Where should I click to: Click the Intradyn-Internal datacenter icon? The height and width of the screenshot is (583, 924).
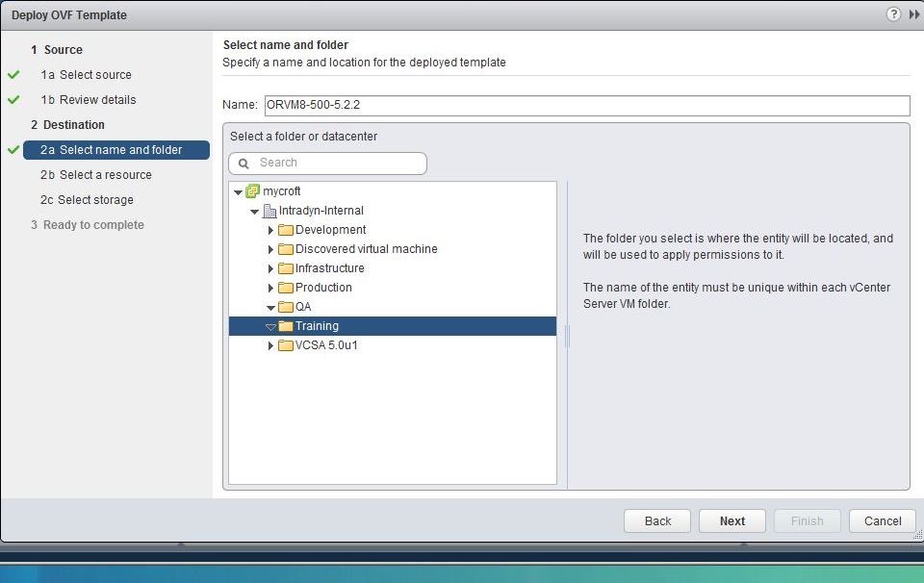pyautogui.click(x=269, y=211)
